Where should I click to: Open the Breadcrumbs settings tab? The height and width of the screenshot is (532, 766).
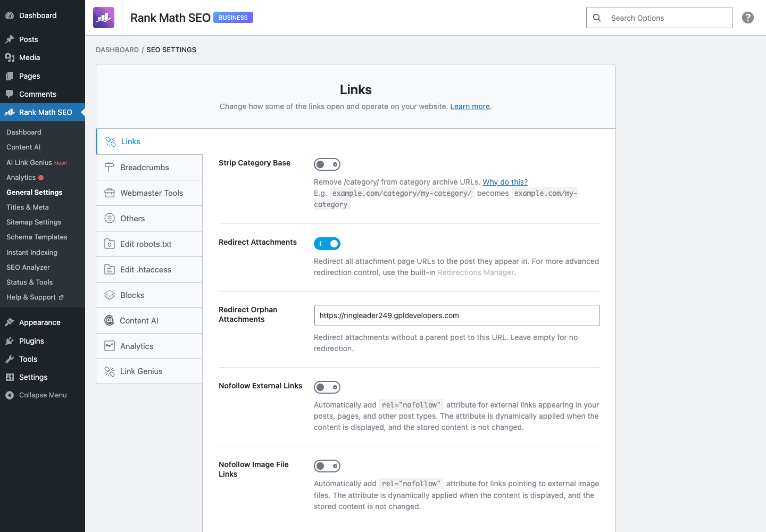point(149,167)
